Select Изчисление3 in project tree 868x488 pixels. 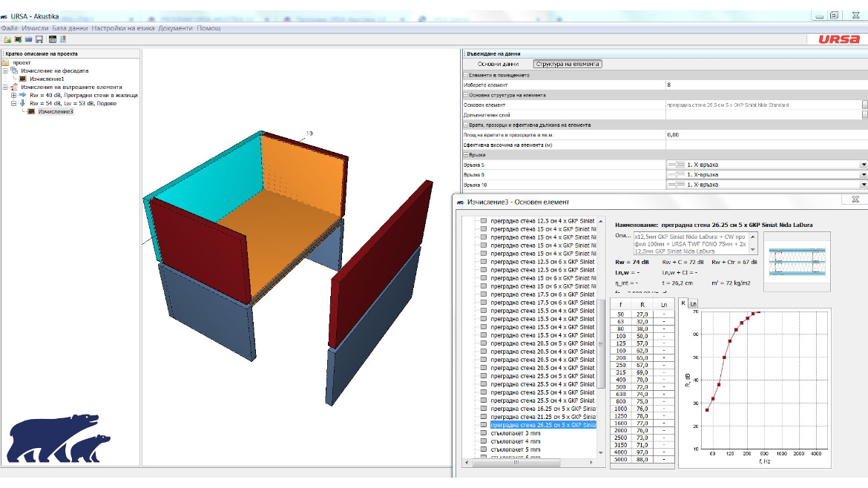(56, 112)
